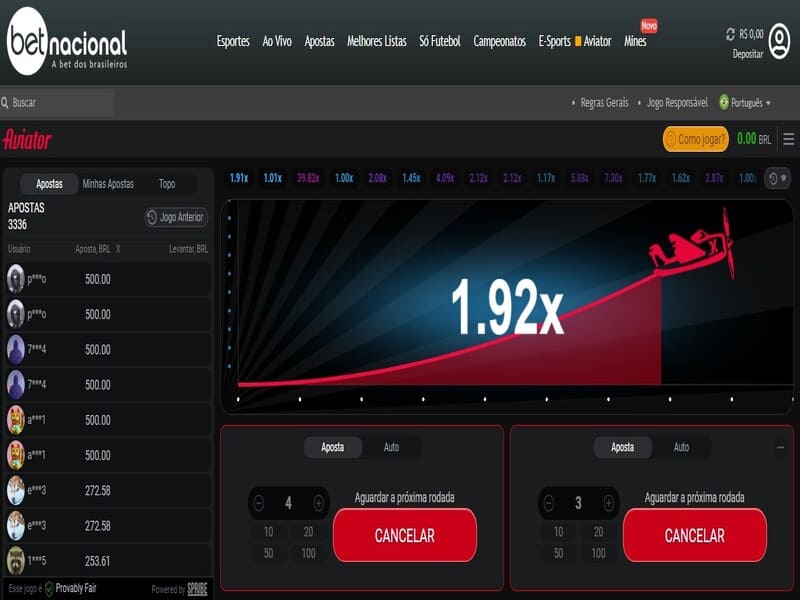Screen dimensions: 800x600
Task: Refresh the R$ 0,00 balance
Action: point(731,34)
